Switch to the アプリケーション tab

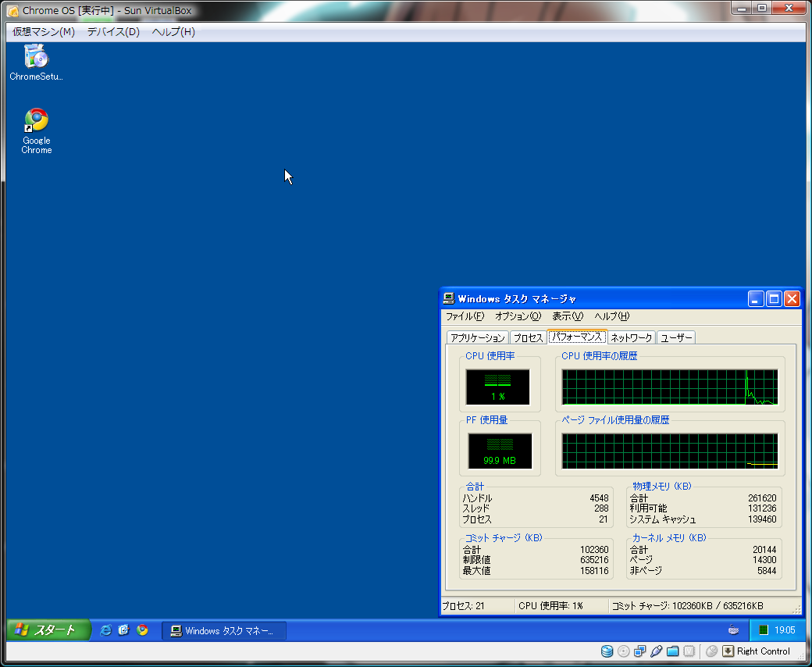coord(478,337)
